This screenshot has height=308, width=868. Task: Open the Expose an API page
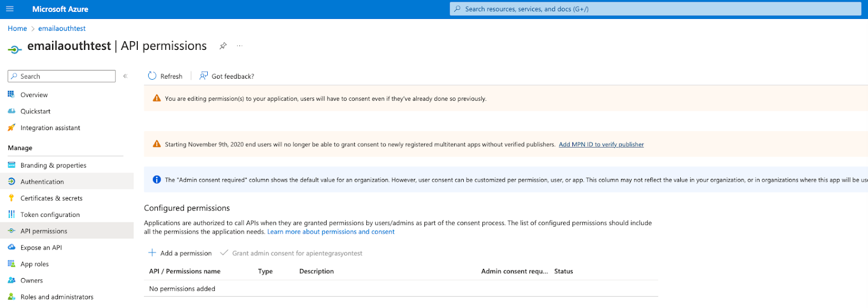(x=41, y=247)
